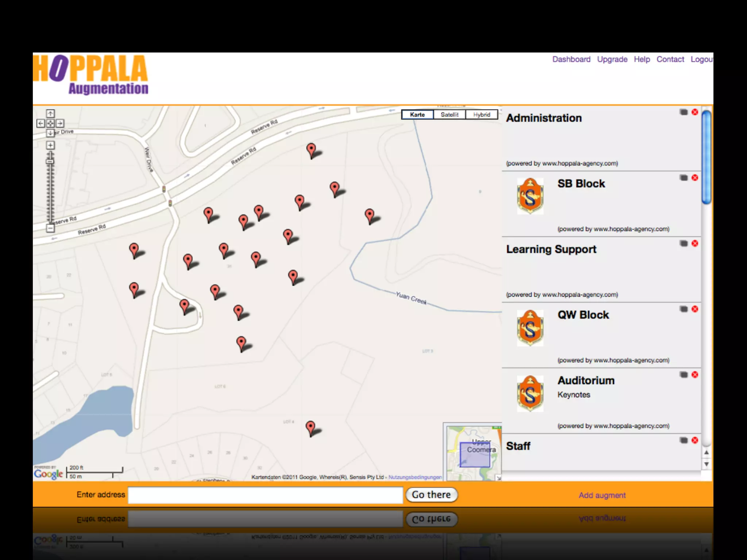747x560 pixels.
Task: Click red delete icon for SB Block
Action: coord(694,178)
